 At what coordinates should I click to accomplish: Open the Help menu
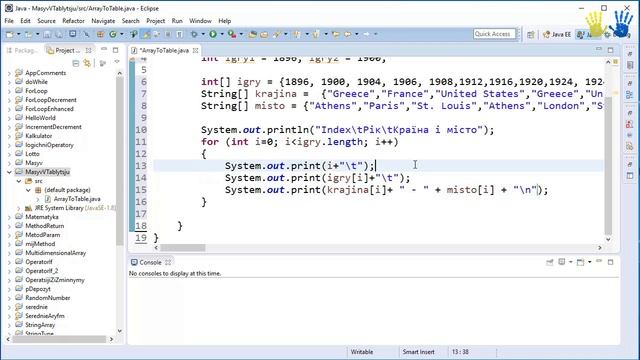point(224,21)
